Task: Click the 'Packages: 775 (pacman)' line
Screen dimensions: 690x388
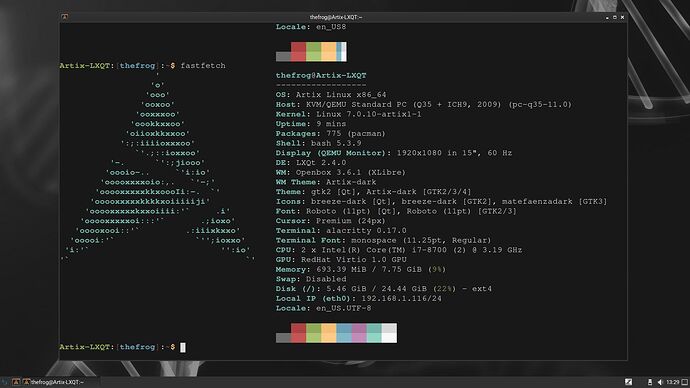Action: [x=330, y=133]
